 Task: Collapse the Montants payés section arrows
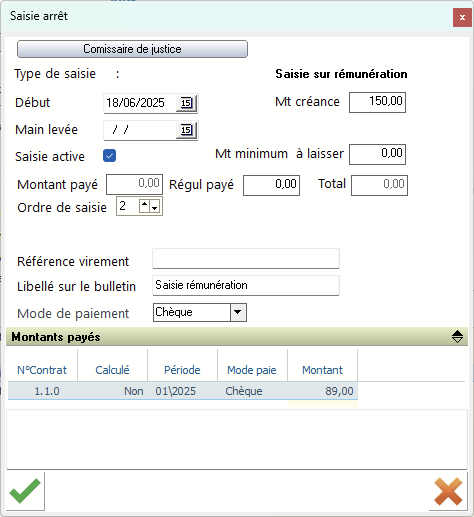(457, 337)
